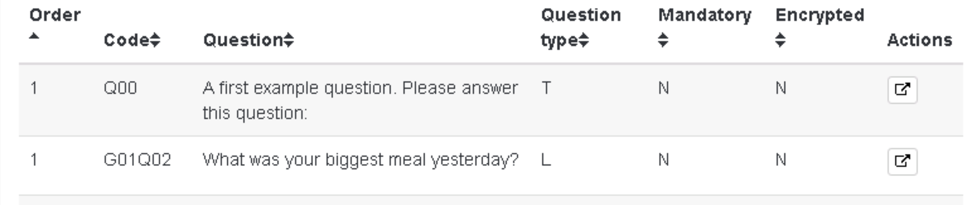Open the action icon for question Q00
The width and height of the screenshot is (980, 205).
(902, 90)
